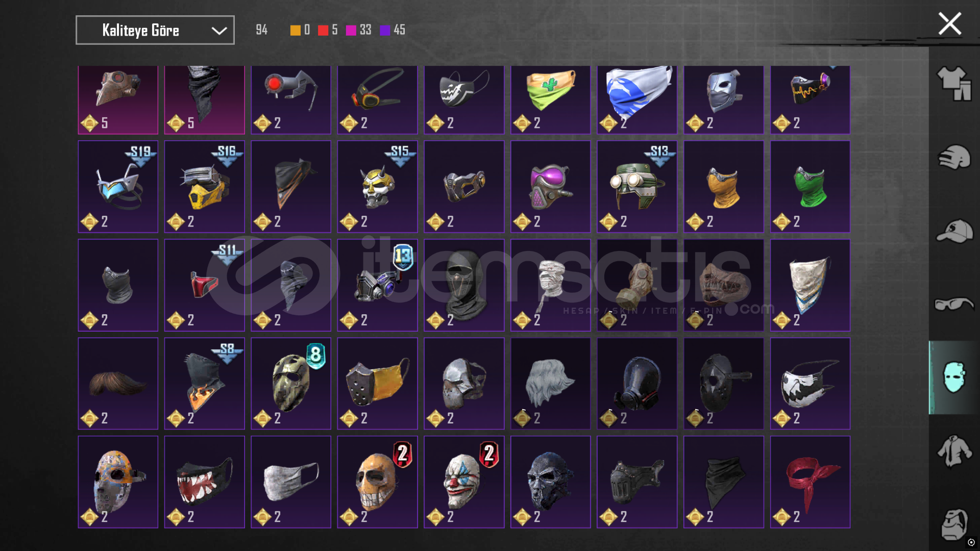
Task: Select the S8 flame bandana mask
Action: click(204, 384)
